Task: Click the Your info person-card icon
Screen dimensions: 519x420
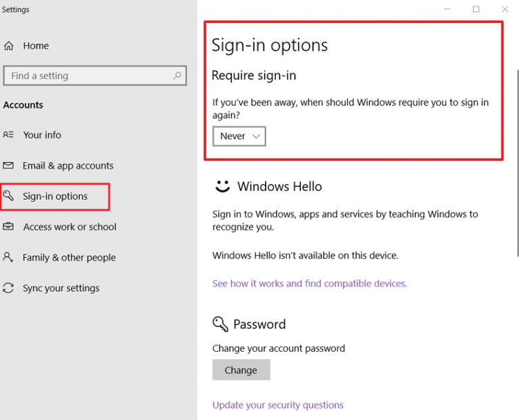Action: pos(8,134)
